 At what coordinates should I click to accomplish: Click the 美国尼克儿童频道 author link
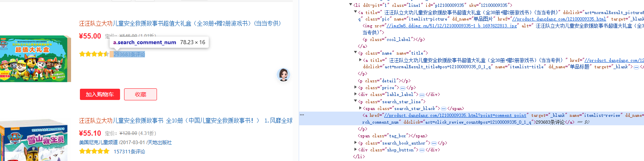(98, 142)
